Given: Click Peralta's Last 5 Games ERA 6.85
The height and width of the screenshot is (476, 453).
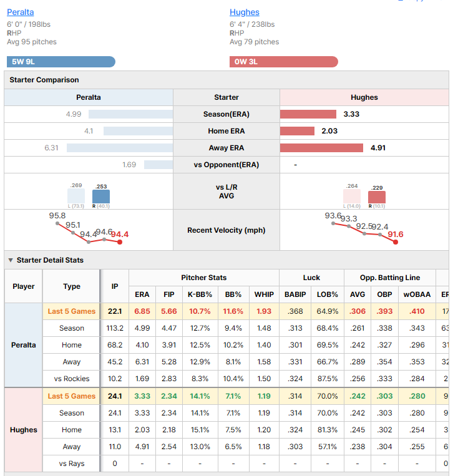Looking at the screenshot, I should click(142, 311).
